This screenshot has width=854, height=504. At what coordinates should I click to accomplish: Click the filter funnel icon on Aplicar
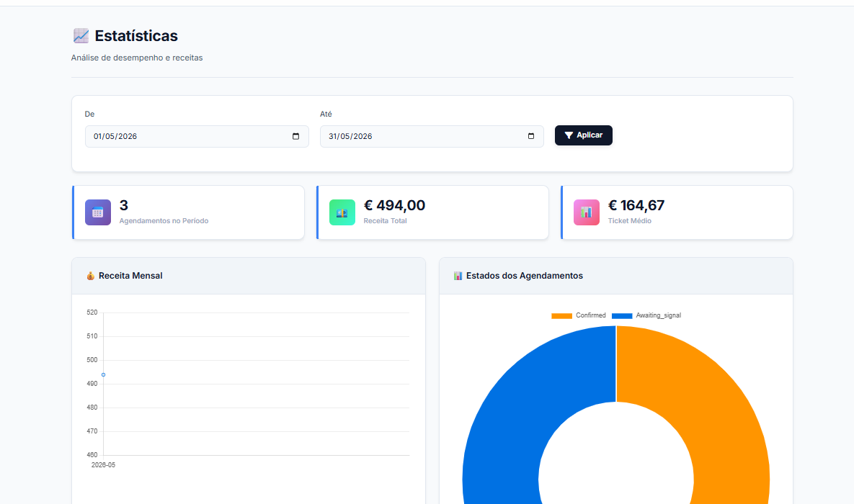click(x=569, y=135)
